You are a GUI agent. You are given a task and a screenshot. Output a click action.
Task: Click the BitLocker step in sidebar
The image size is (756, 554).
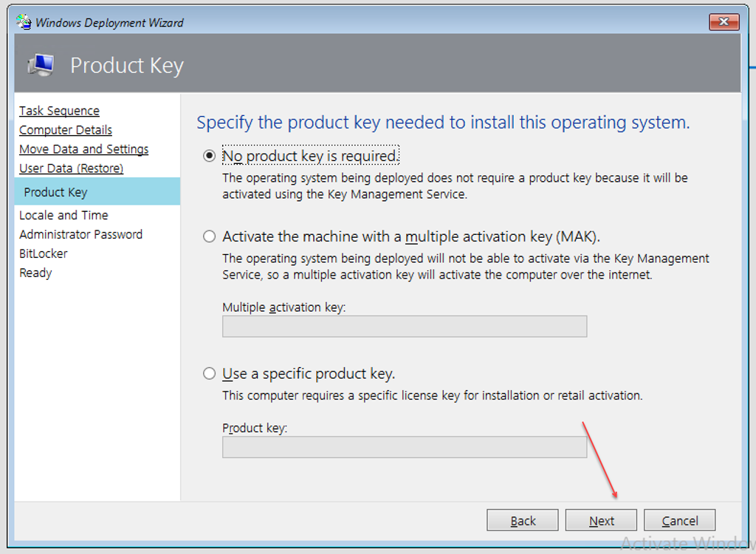click(44, 253)
